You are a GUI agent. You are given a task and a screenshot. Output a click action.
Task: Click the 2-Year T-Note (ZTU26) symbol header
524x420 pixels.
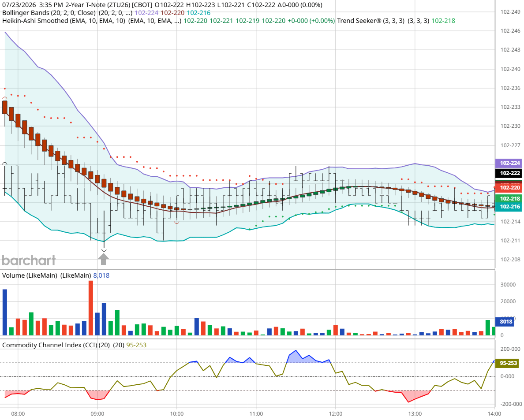pyautogui.click(x=109, y=5)
